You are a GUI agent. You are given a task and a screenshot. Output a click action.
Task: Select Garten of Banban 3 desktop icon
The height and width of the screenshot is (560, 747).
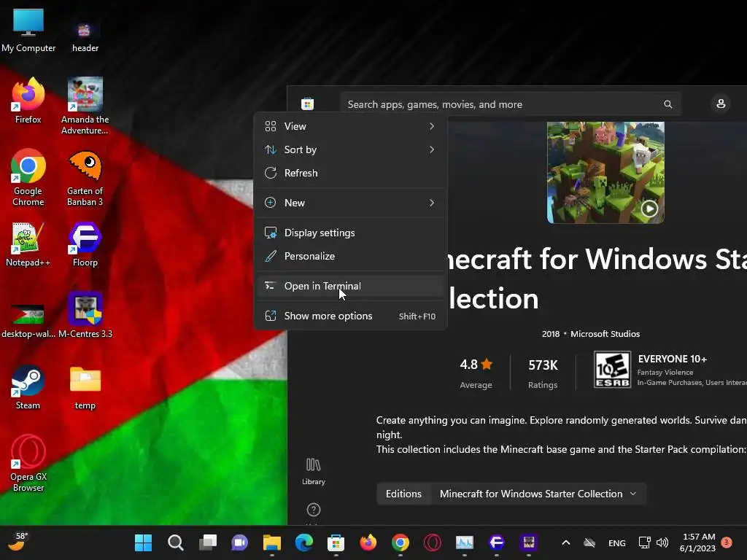(x=85, y=177)
